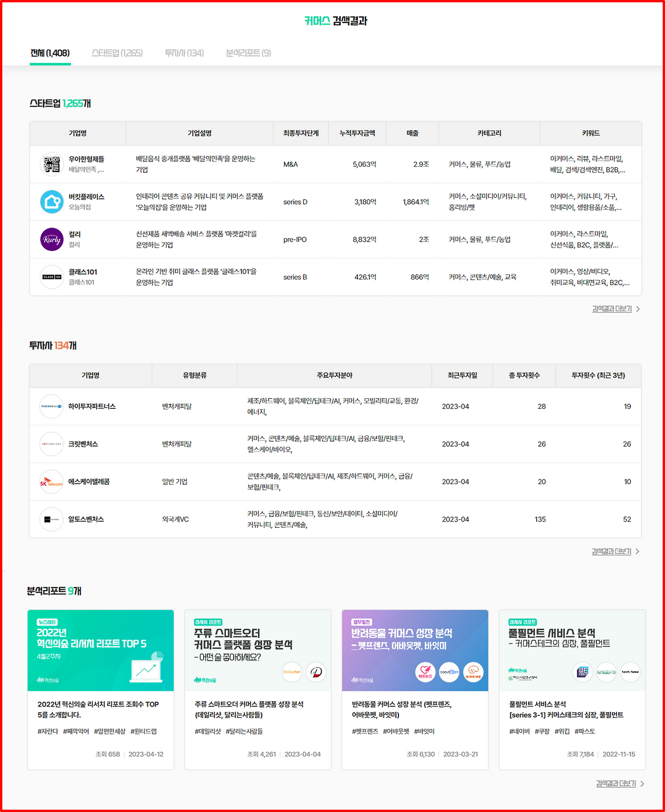The image size is (665, 812).
Task: Click the #파스토 hashtag
Action: (x=585, y=731)
